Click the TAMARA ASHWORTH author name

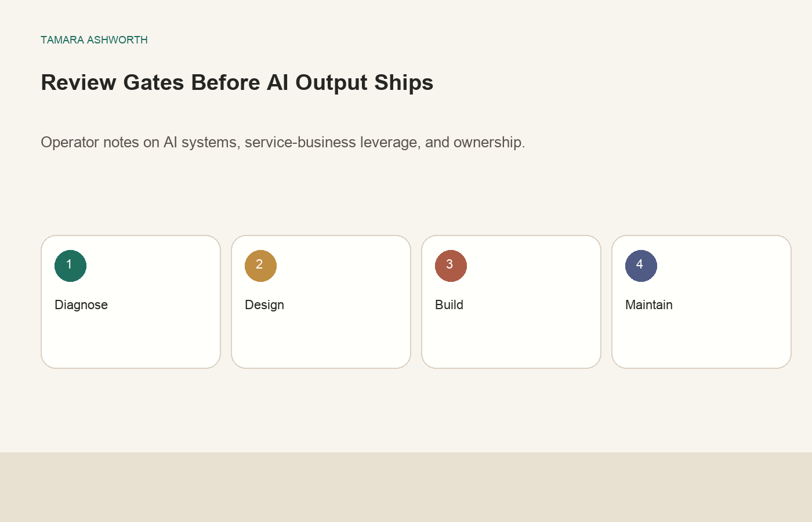[94, 40]
